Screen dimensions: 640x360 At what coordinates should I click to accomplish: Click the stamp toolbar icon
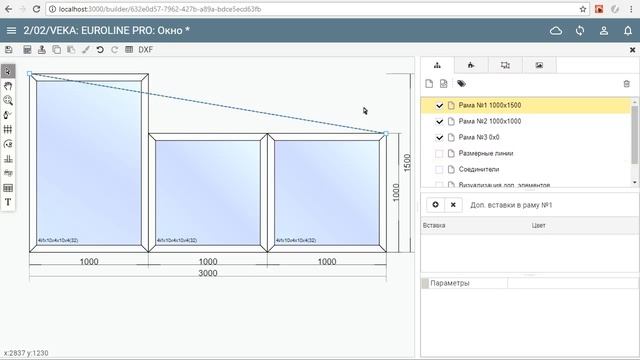(x=42, y=50)
